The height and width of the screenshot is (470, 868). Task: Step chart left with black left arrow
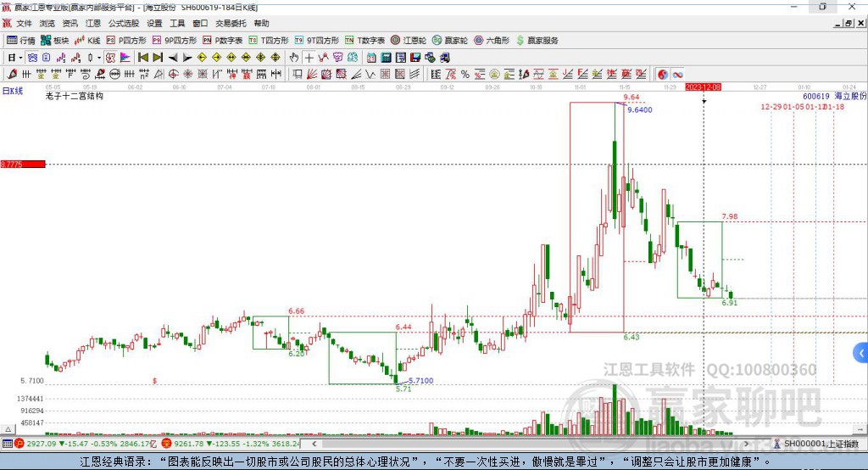(x=173, y=58)
